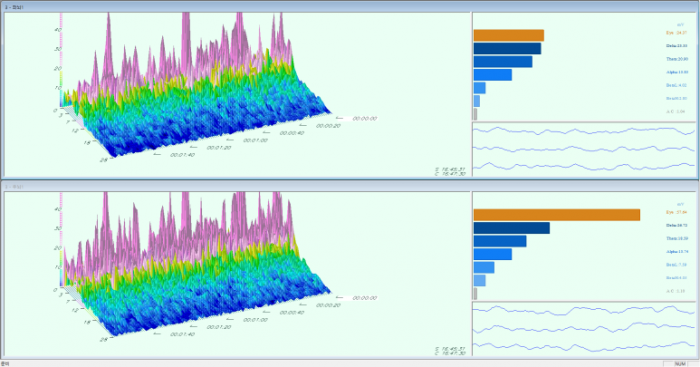Click the vertical color scale in lower plot

[x=61, y=240]
